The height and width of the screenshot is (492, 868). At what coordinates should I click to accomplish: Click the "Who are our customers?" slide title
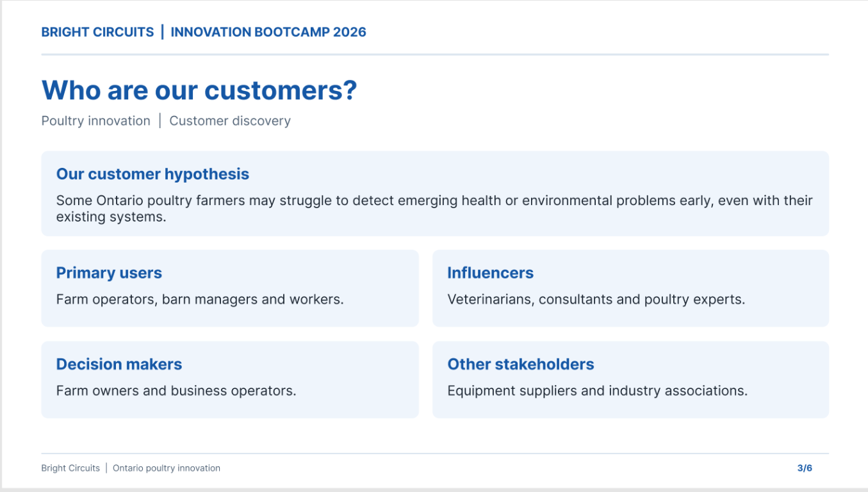pos(199,90)
